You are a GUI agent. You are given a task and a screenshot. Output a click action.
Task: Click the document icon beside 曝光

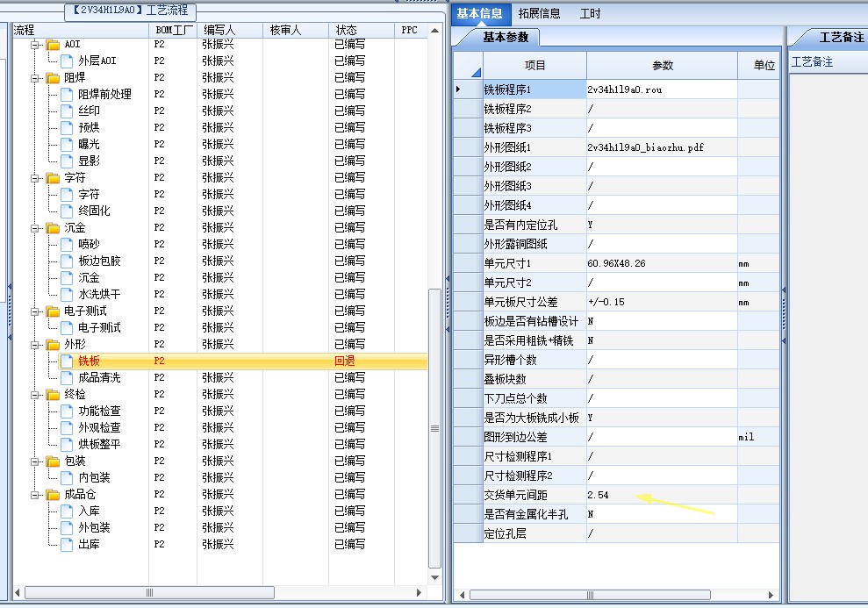(67, 144)
